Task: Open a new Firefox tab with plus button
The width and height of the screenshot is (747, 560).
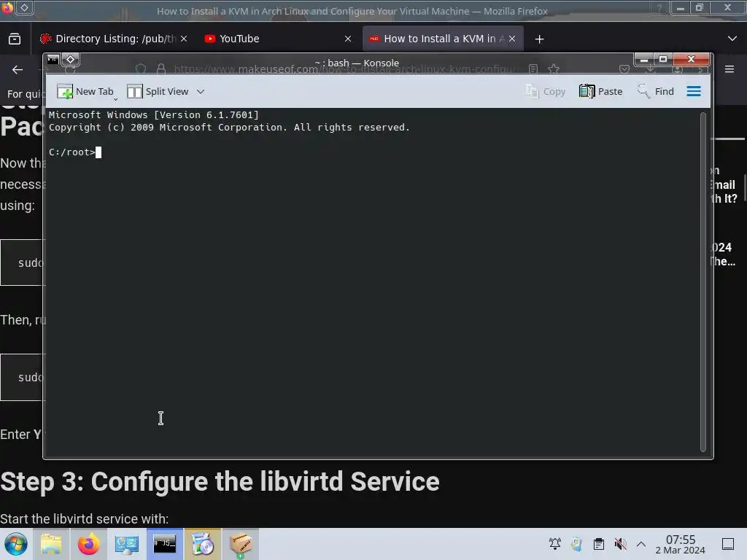Action: pyautogui.click(x=539, y=39)
